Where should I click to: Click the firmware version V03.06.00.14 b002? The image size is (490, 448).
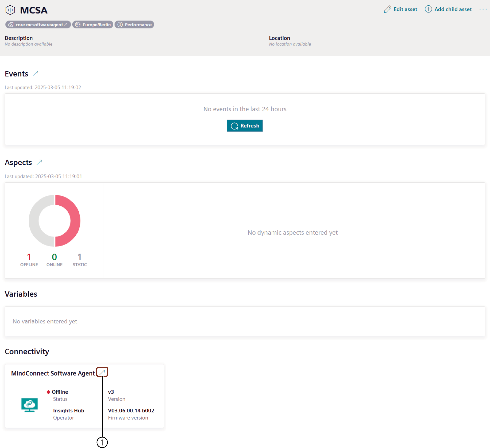[131, 410]
